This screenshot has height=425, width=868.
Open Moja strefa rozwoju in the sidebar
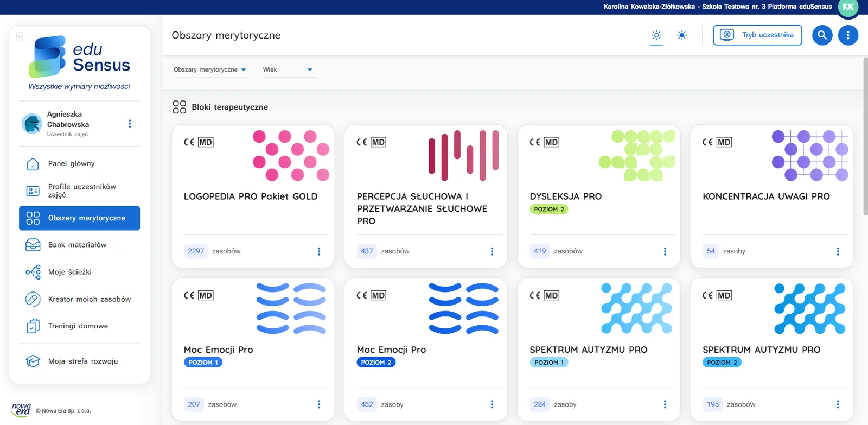click(x=79, y=361)
